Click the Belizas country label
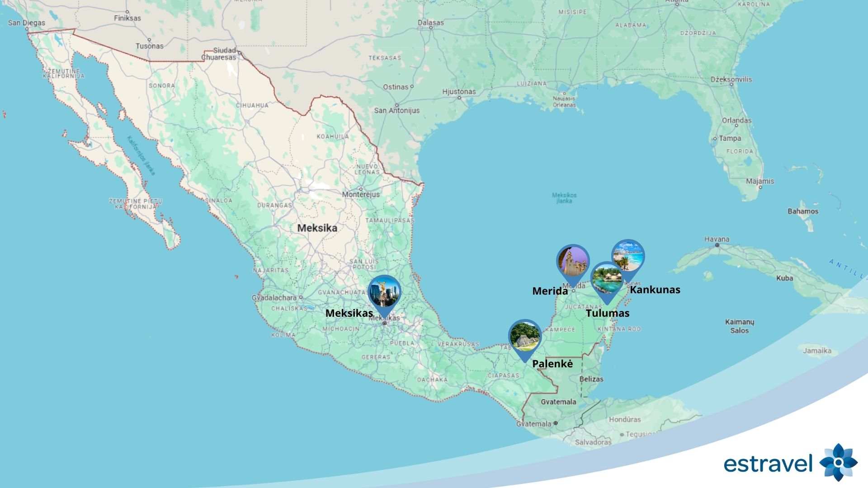The image size is (868, 488). [591, 379]
